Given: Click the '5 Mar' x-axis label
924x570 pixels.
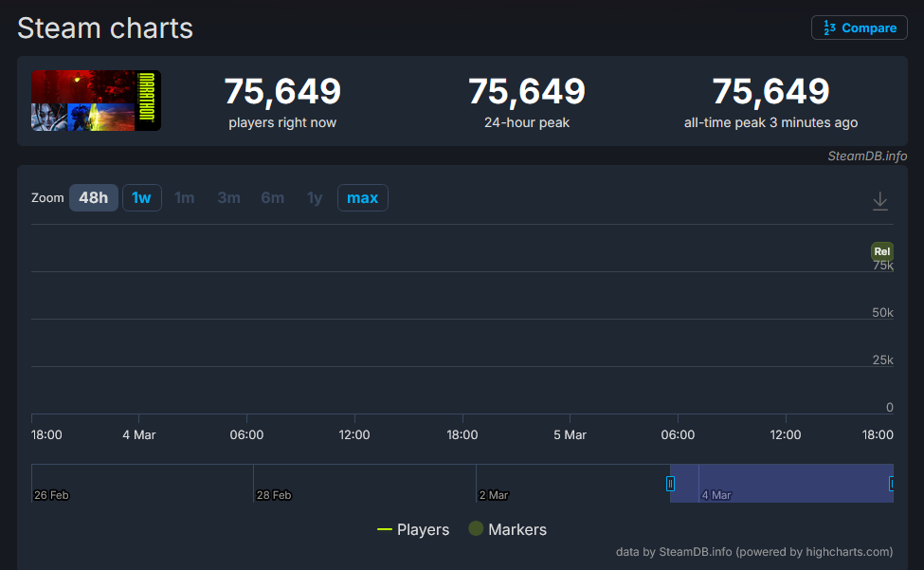Looking at the screenshot, I should point(570,435).
